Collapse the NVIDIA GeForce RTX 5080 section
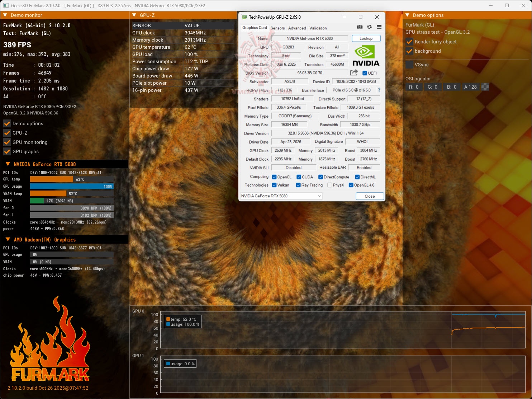This screenshot has height=399, width=532. (8, 164)
